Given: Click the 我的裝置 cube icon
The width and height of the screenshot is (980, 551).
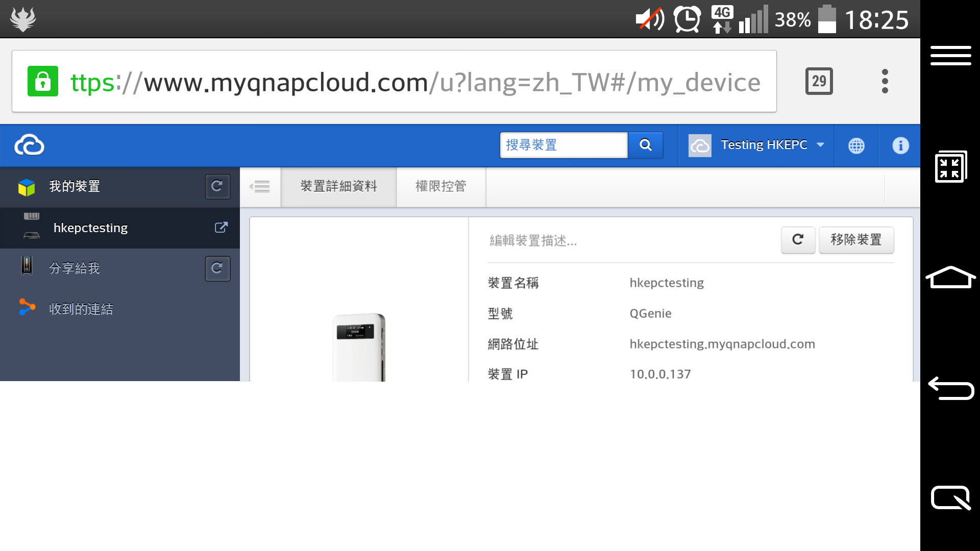Looking at the screenshot, I should click(x=27, y=187).
